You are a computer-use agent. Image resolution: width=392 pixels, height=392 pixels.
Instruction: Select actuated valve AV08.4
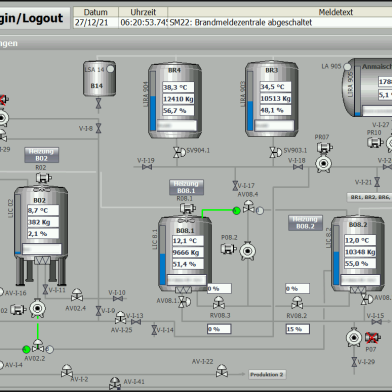(248, 207)
